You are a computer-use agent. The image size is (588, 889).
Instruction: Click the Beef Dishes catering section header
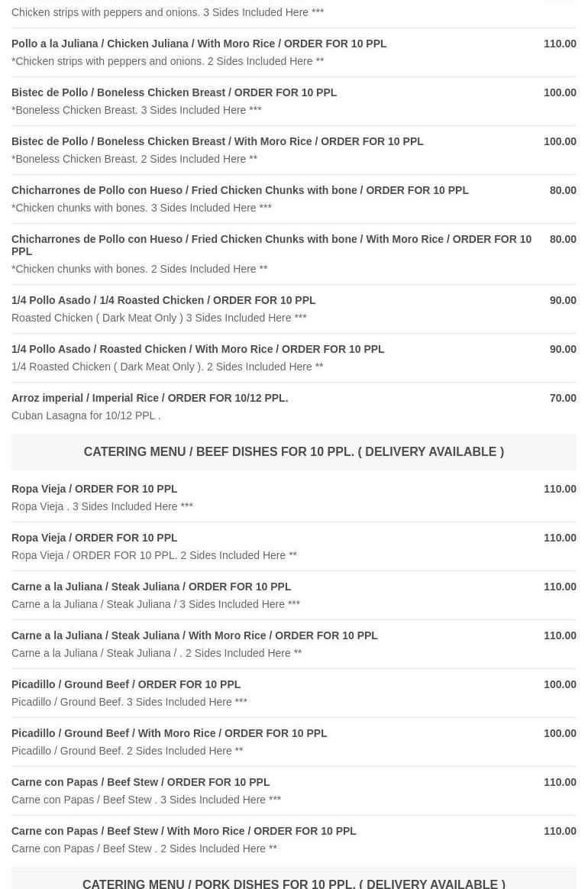[293, 452]
